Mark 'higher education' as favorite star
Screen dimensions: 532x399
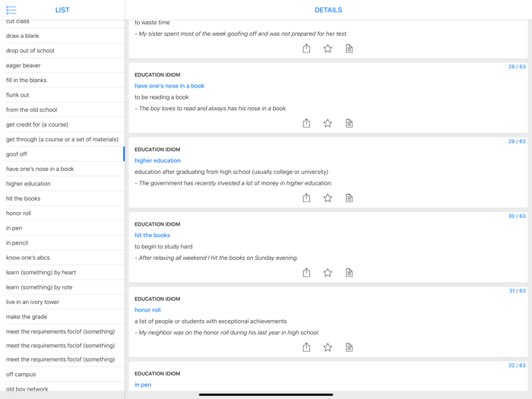point(328,198)
